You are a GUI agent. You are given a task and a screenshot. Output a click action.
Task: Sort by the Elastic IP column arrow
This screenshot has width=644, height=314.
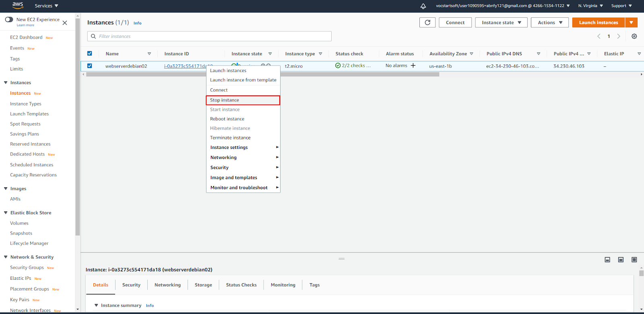click(x=639, y=54)
